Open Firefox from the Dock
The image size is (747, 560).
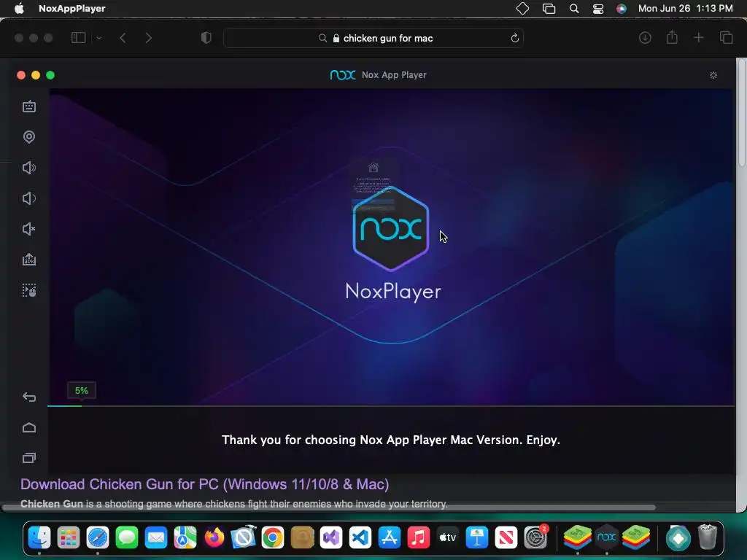point(214,538)
